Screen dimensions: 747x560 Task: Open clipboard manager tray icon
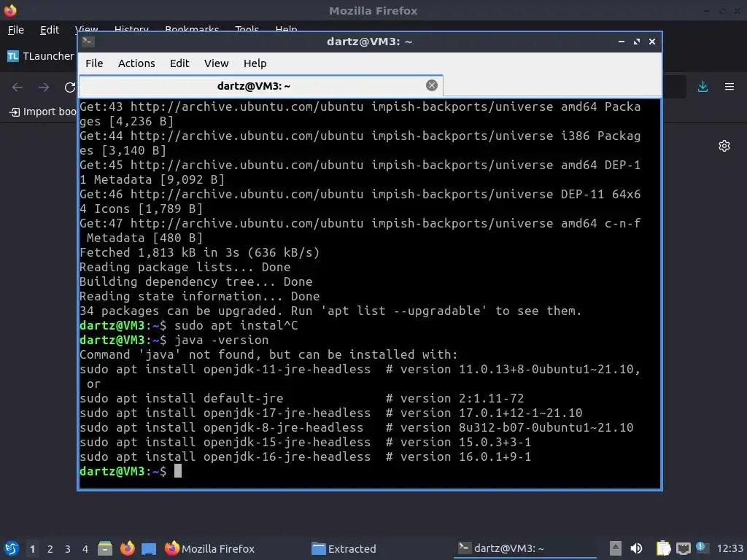[663, 548]
